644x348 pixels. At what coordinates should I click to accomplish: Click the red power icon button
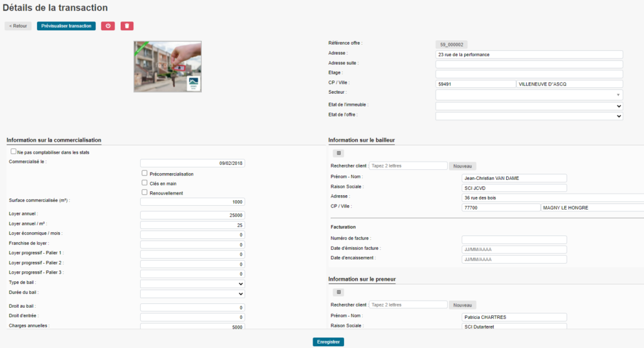[108, 26]
